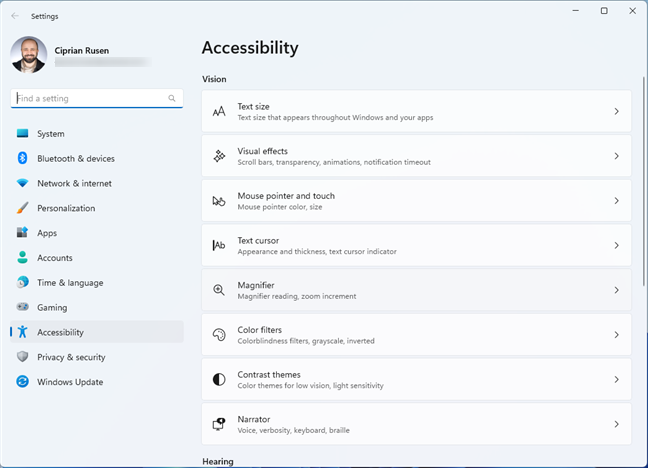Click the Bluetooth icon in sidebar
This screenshot has height=468, width=648.
point(22,158)
